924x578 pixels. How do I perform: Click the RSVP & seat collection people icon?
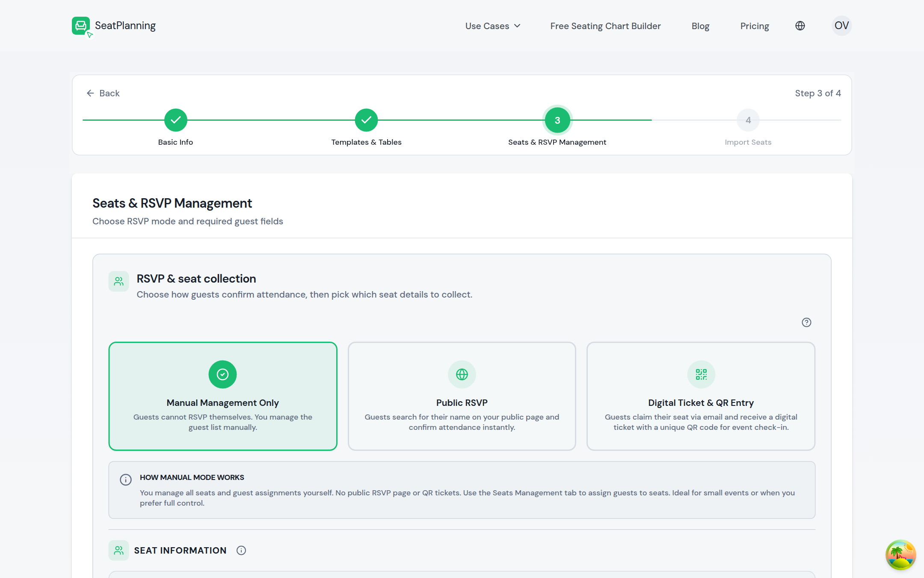[118, 281]
